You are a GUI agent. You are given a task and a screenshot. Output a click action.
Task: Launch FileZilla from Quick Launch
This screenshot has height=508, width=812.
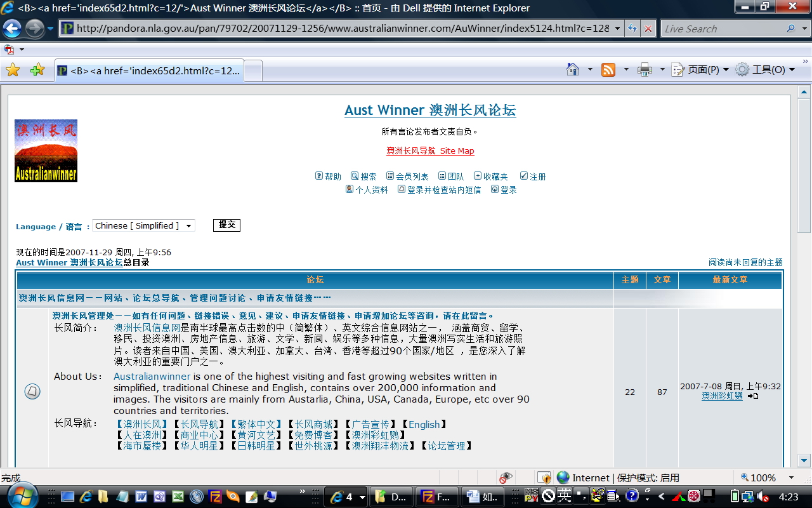pyautogui.click(x=215, y=497)
